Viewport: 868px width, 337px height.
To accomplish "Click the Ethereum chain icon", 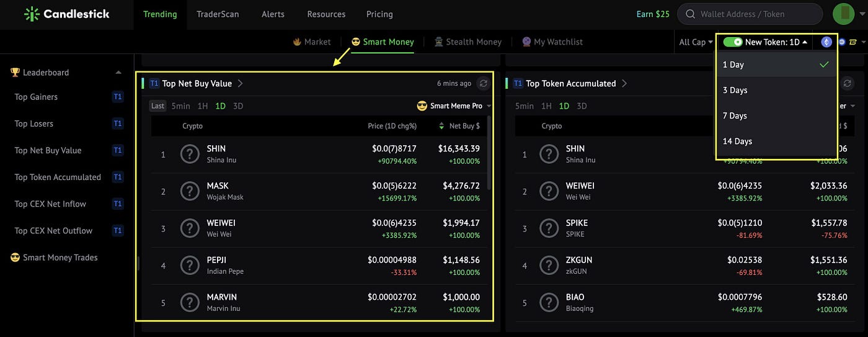I will 826,42.
